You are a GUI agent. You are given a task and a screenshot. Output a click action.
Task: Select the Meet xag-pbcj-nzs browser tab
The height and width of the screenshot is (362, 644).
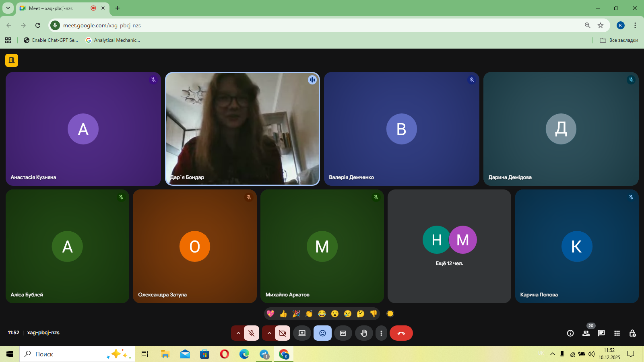click(56, 8)
